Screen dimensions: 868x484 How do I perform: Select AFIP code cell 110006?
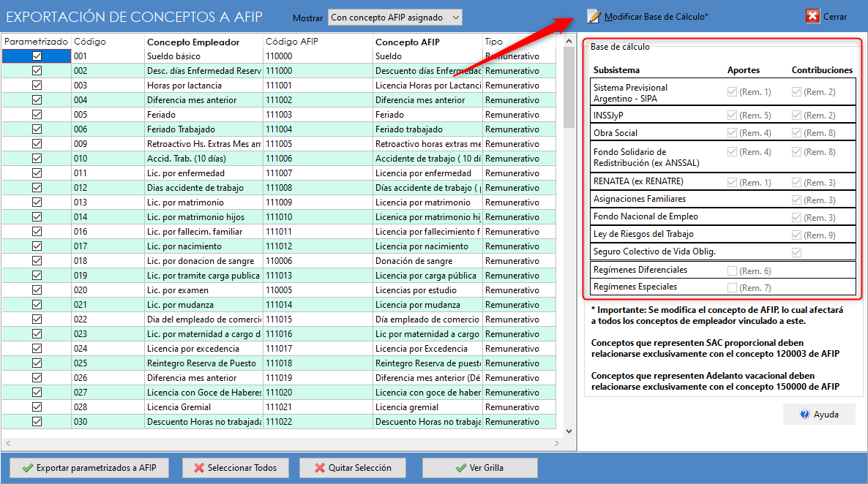(318, 261)
